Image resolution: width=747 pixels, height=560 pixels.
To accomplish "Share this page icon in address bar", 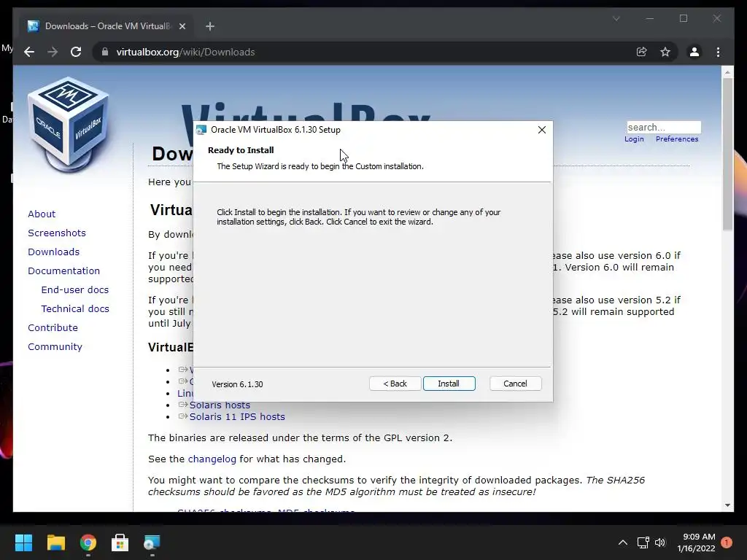I will (642, 52).
